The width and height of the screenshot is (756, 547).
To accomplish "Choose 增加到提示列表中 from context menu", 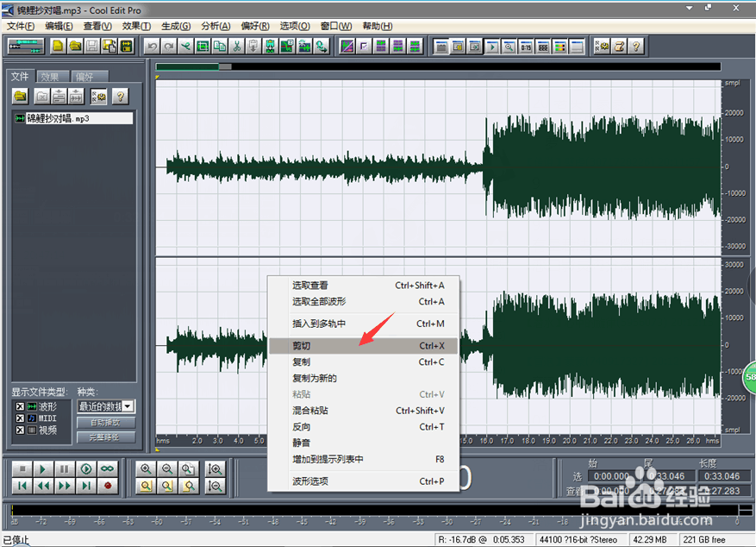I will click(x=364, y=459).
